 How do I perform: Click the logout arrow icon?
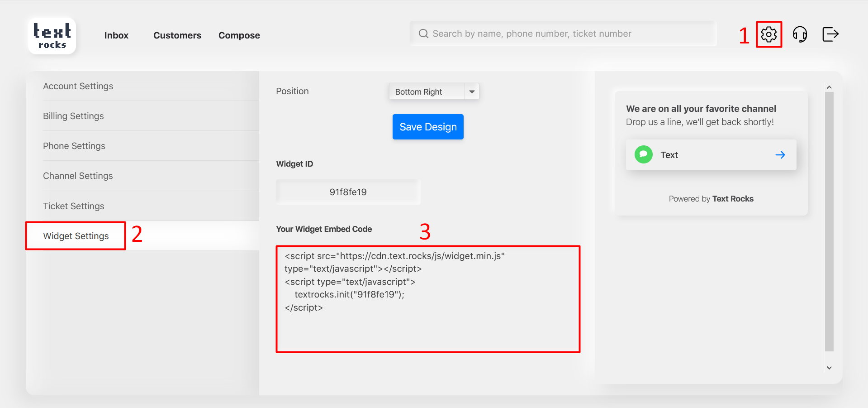(x=830, y=34)
